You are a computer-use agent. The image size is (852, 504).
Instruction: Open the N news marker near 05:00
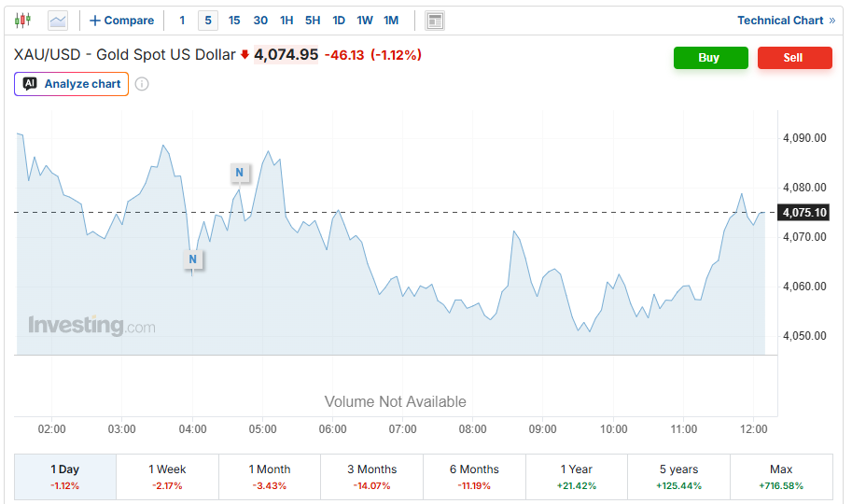(240, 173)
